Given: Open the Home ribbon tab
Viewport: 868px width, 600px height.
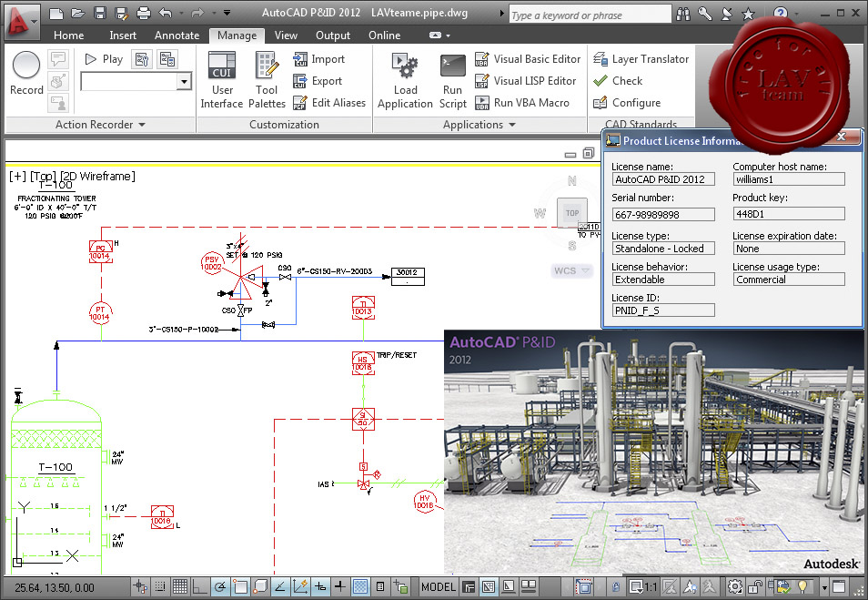Looking at the screenshot, I should point(68,36).
